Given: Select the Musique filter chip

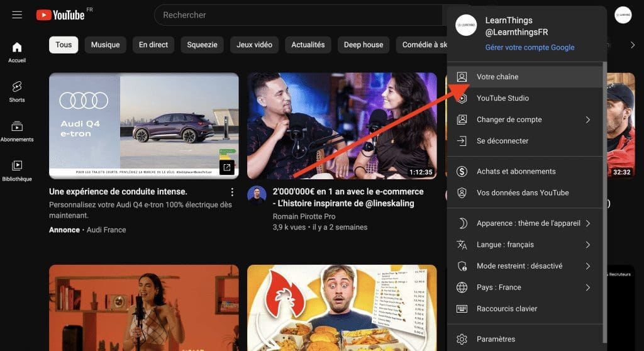Looking at the screenshot, I should tap(105, 45).
